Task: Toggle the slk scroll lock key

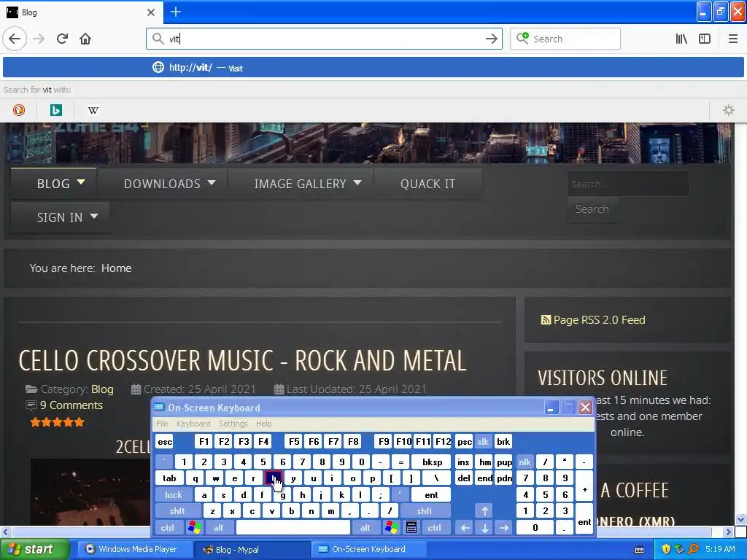Action: [483, 441]
